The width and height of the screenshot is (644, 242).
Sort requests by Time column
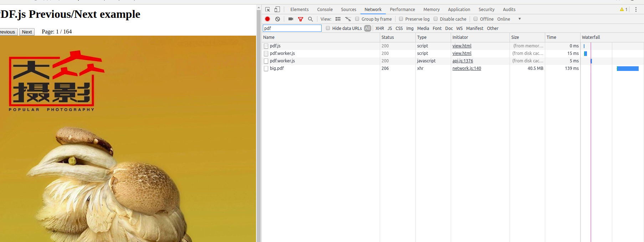(562, 37)
